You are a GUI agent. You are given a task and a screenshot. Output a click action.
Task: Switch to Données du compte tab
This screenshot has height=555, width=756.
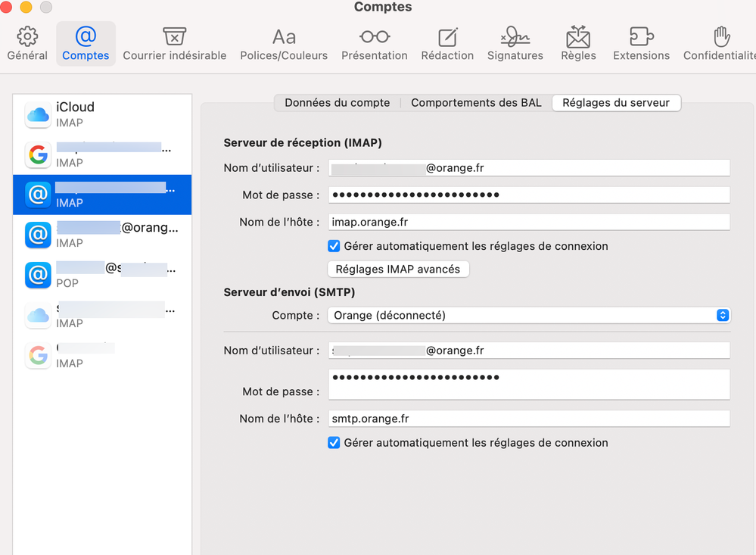(337, 103)
